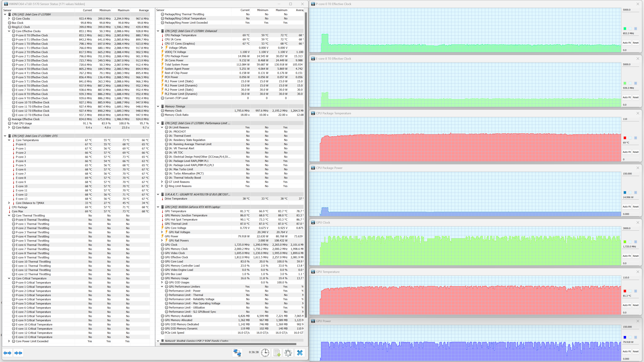This screenshot has width=644, height=362.
Task: Close the CPU Package Power graph window
Action: (637, 168)
